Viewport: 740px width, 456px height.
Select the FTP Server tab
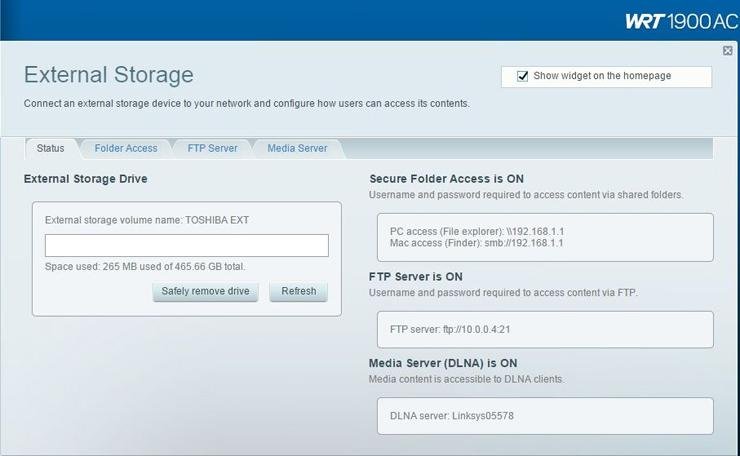[x=212, y=148]
